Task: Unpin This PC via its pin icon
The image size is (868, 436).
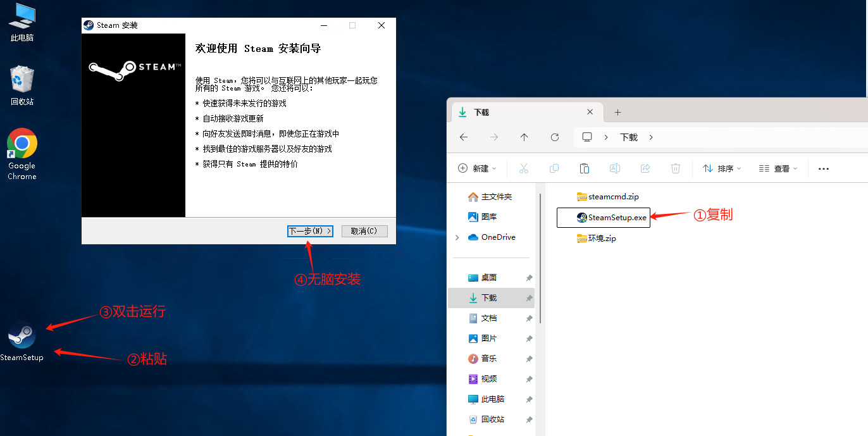Action: tap(529, 399)
